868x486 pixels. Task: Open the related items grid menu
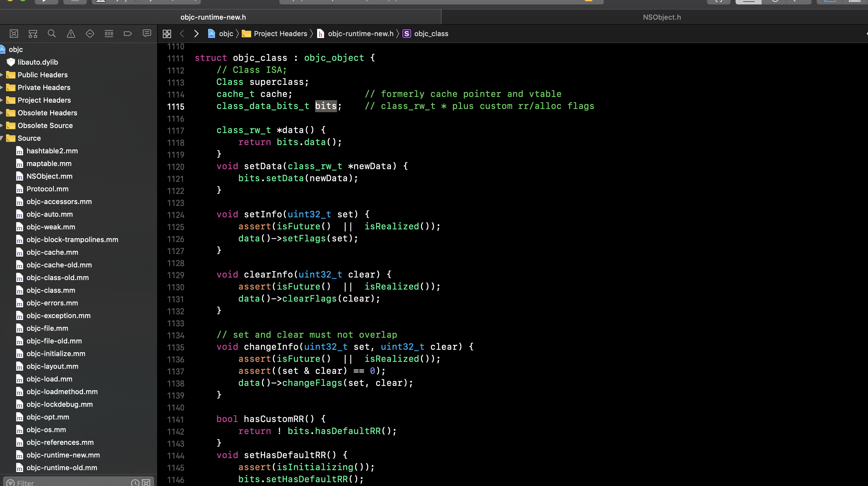click(167, 34)
